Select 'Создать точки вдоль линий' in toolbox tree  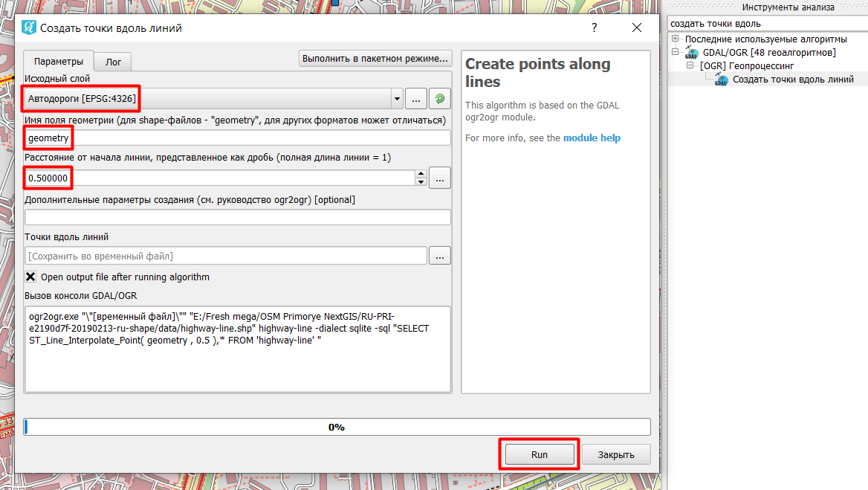pos(793,80)
